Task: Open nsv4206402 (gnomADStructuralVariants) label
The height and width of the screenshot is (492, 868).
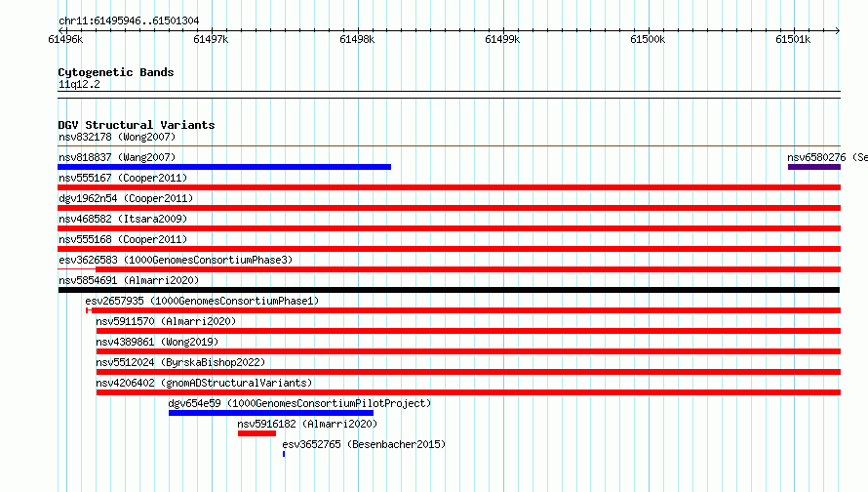Action: click(204, 383)
